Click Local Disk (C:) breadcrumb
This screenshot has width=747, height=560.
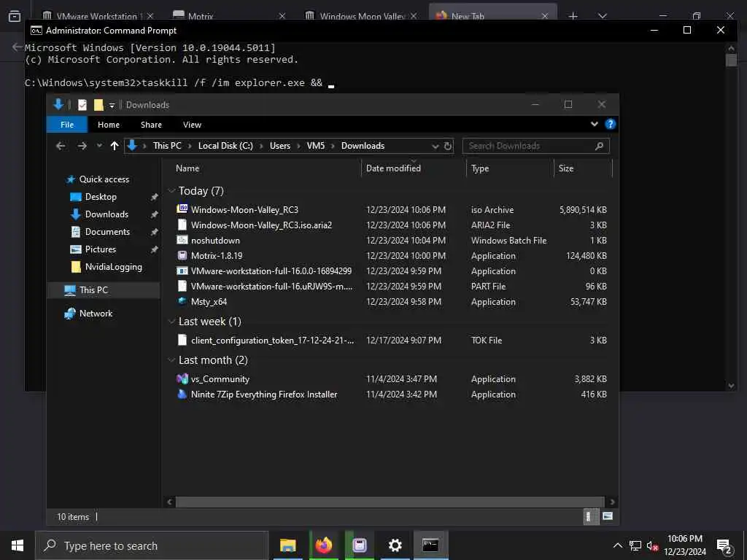[x=225, y=146]
